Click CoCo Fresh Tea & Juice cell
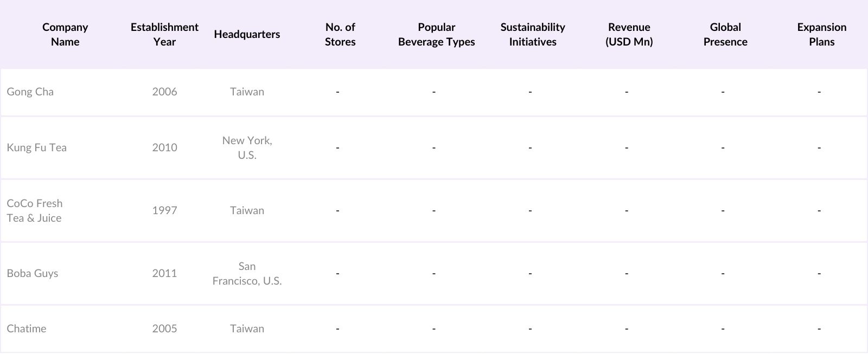 (x=35, y=210)
